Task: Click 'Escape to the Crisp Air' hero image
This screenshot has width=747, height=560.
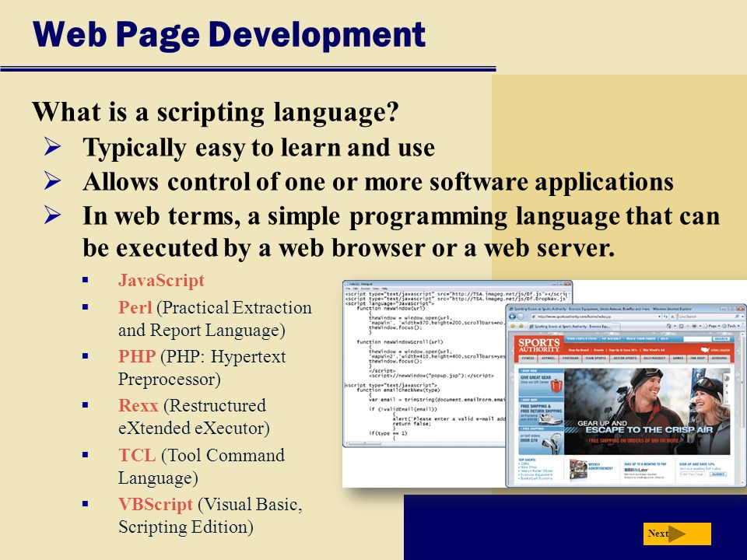Action: pyautogui.click(x=647, y=412)
